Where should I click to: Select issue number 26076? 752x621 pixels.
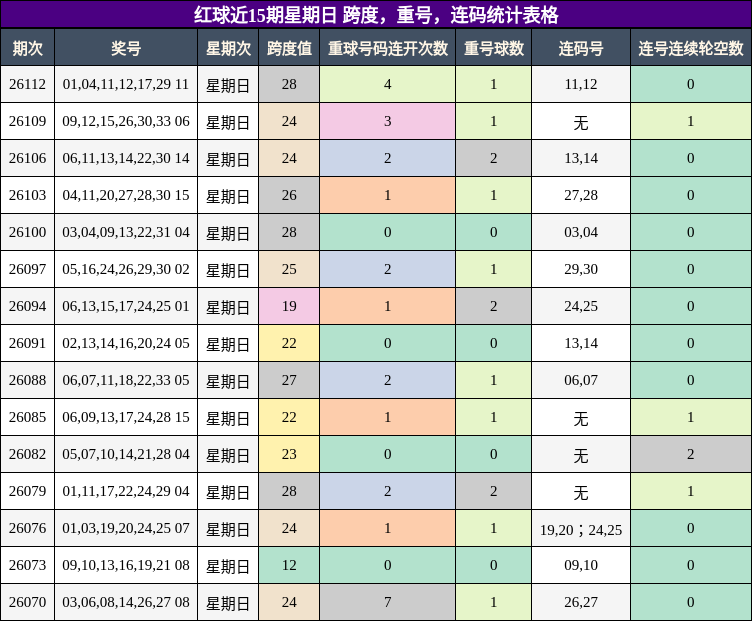click(27, 528)
